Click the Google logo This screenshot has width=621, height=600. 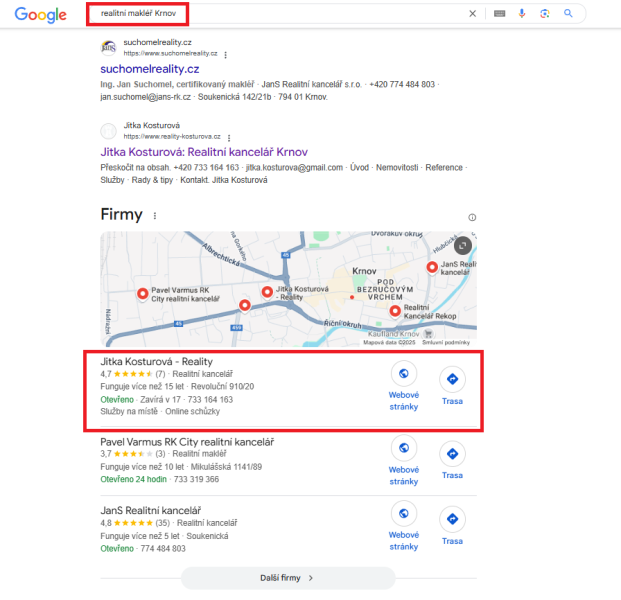[x=41, y=15]
